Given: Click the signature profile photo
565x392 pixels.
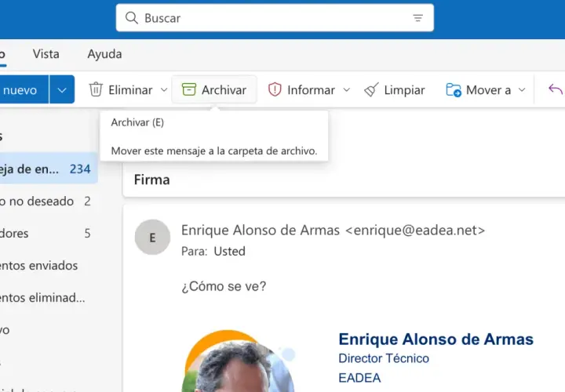Looking at the screenshot, I should (x=238, y=361).
